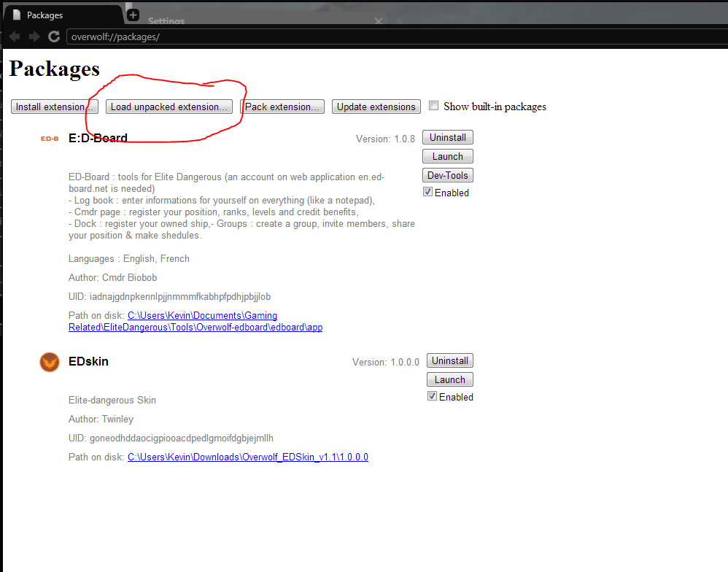Open Dev-Tools for E:D-Board
The width and height of the screenshot is (728, 572).
pyautogui.click(x=448, y=176)
